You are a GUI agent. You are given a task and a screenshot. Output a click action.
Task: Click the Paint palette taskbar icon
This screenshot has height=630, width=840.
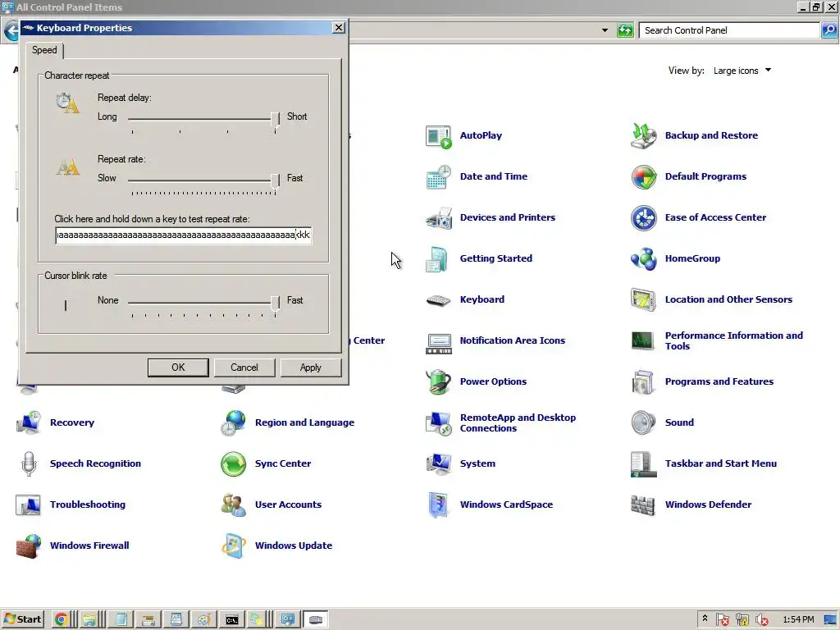coord(203,620)
